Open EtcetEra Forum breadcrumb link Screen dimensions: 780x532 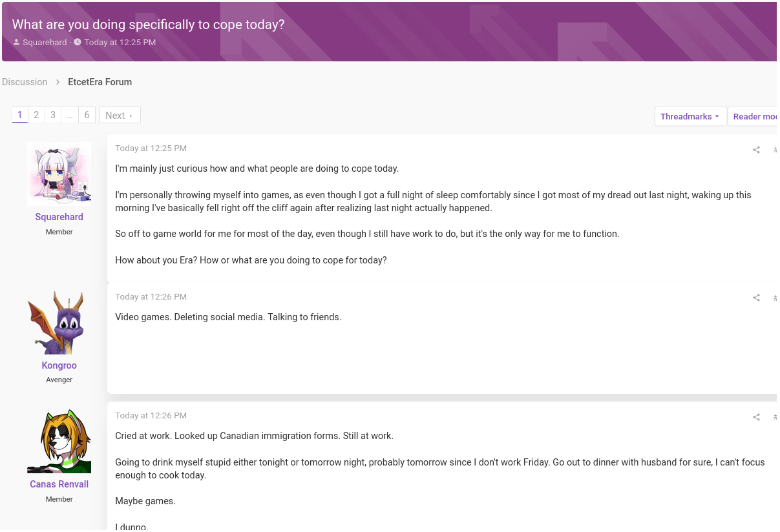pyautogui.click(x=100, y=82)
